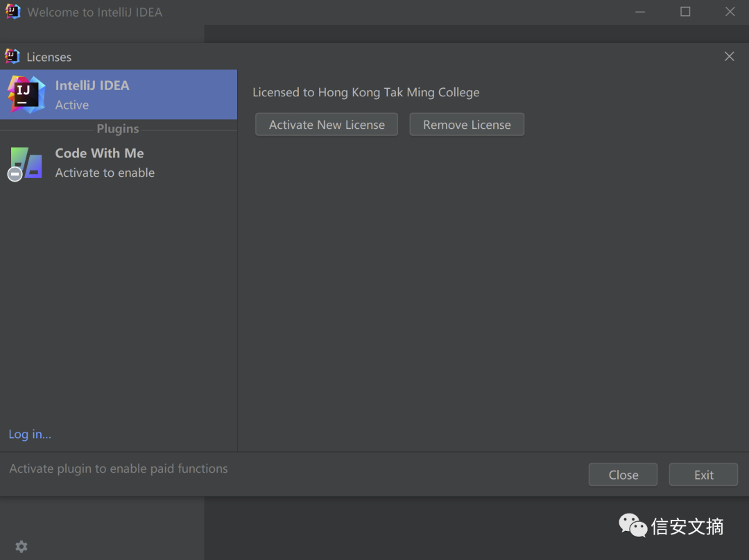Click the IntelliJ IDEA logo in Welcome title bar
The height and width of the screenshot is (560, 749).
(12, 12)
